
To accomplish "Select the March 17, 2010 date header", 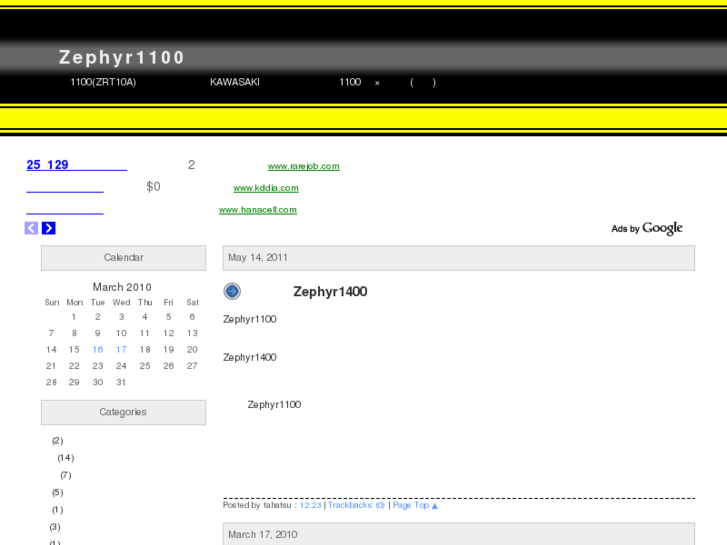I will tap(459, 534).
